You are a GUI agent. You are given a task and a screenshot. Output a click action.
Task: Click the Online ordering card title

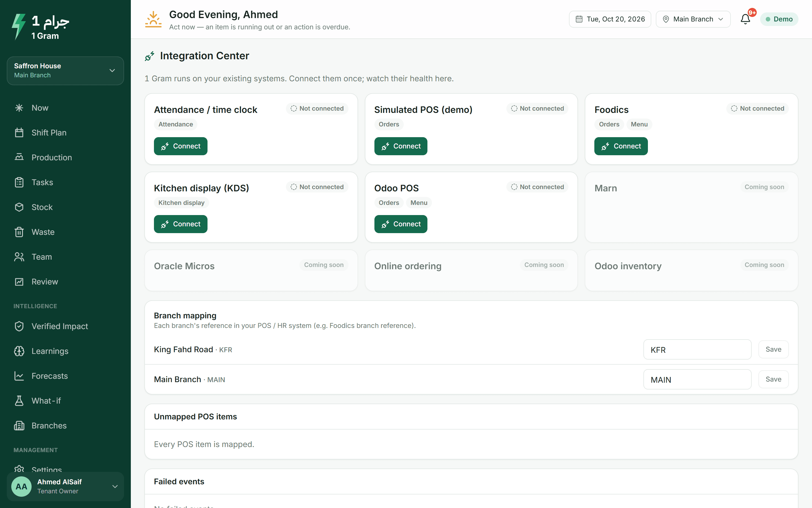pyautogui.click(x=408, y=266)
